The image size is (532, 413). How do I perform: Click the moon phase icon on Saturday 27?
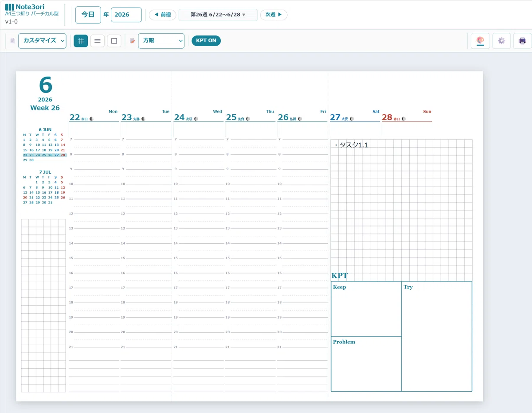click(352, 119)
